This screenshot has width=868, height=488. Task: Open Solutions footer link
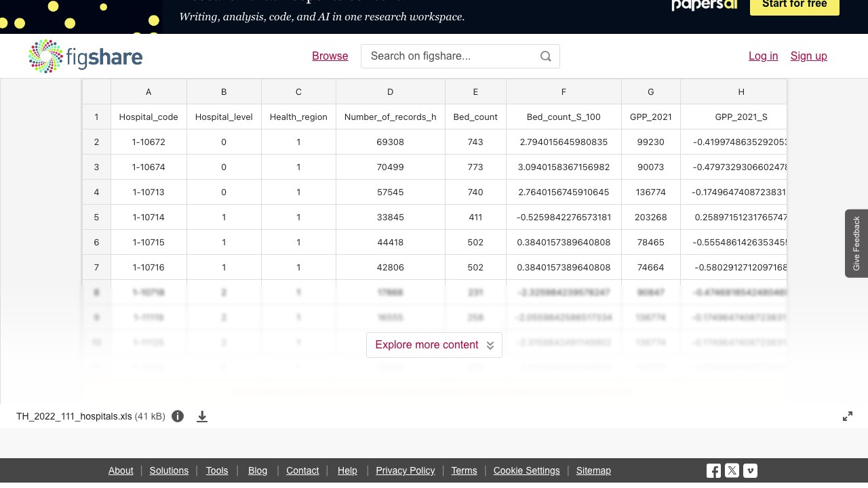(169, 470)
